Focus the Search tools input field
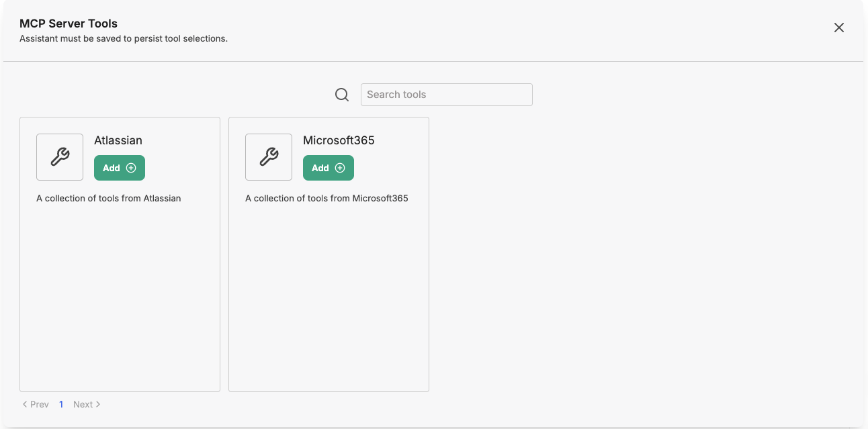The image size is (868, 429). 446,95
